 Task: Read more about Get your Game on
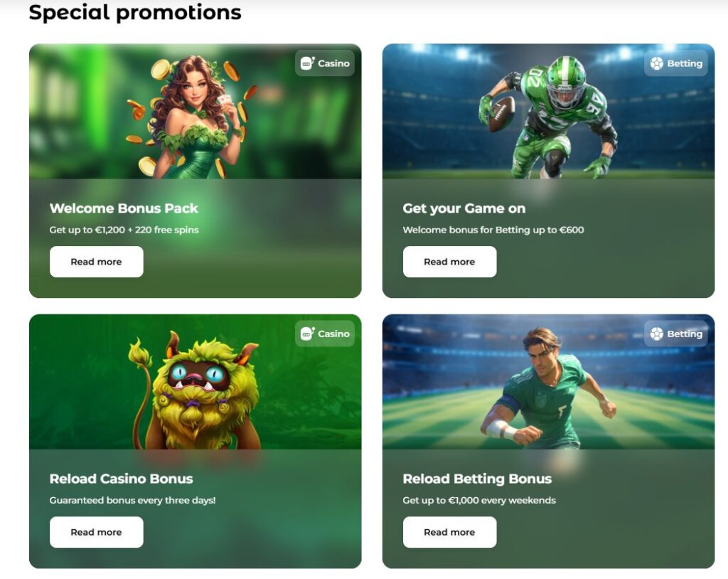[449, 262]
